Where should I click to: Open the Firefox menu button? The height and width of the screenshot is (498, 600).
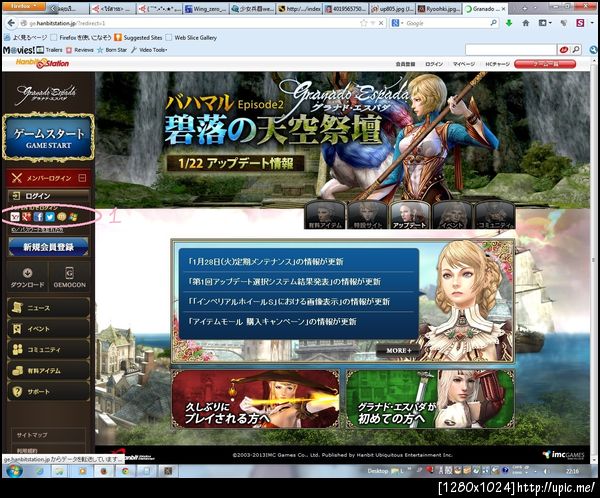[x=23, y=7]
